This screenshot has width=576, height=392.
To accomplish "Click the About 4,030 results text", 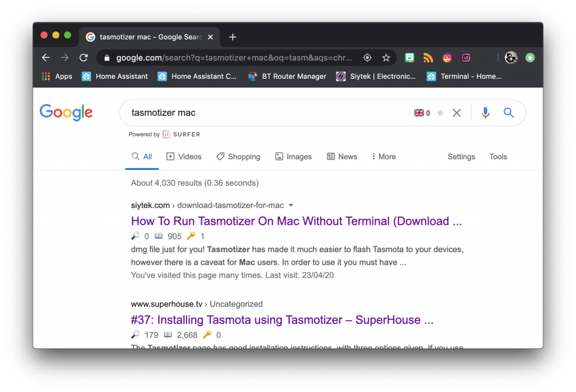I will 195,183.
